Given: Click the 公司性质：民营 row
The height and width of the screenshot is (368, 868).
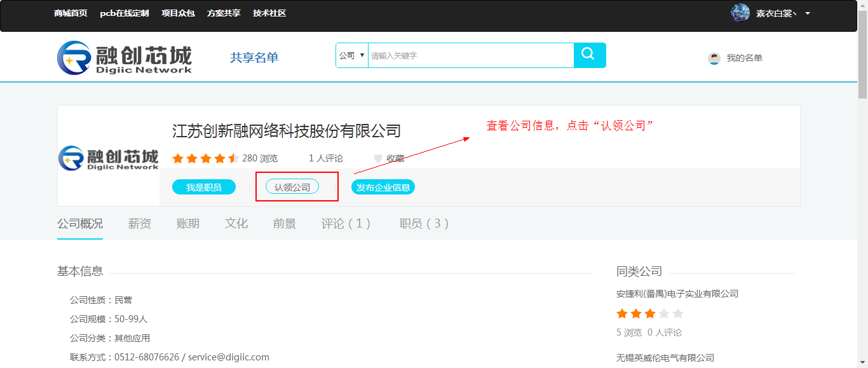Looking at the screenshot, I should (101, 300).
